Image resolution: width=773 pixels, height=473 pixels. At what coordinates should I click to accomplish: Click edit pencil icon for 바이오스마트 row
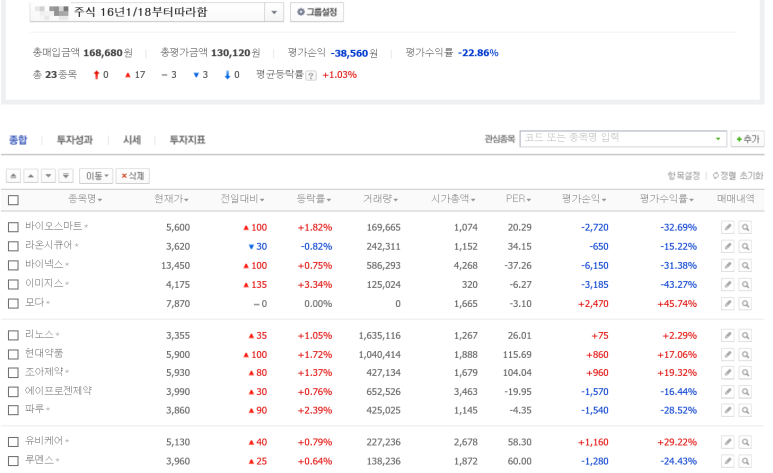(728, 227)
